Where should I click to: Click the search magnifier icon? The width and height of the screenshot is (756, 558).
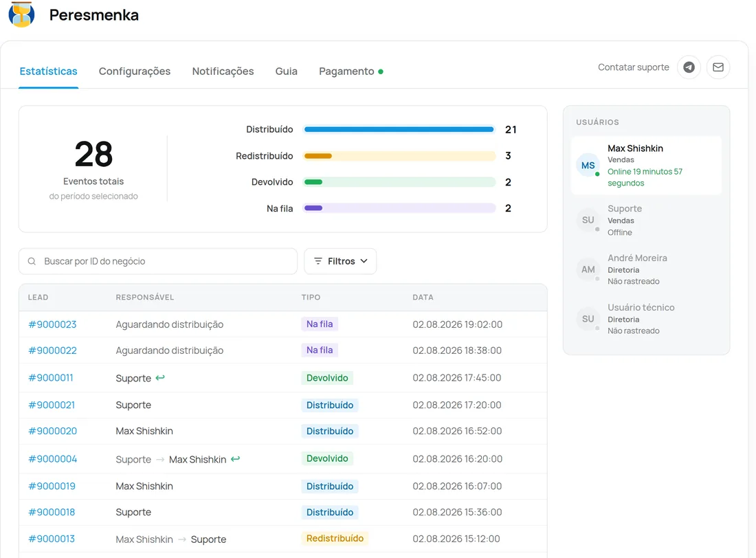(x=32, y=261)
